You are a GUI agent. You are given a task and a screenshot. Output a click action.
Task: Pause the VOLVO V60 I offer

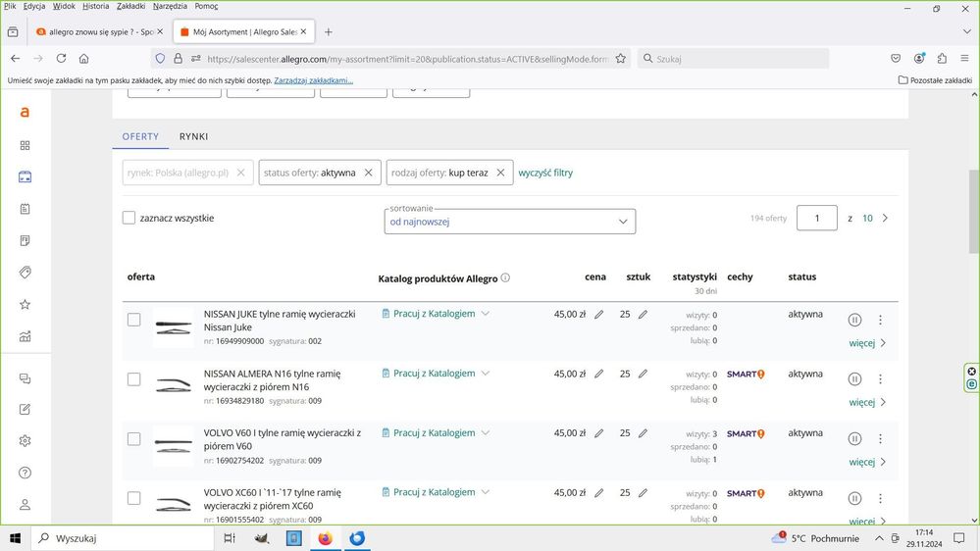click(854, 438)
